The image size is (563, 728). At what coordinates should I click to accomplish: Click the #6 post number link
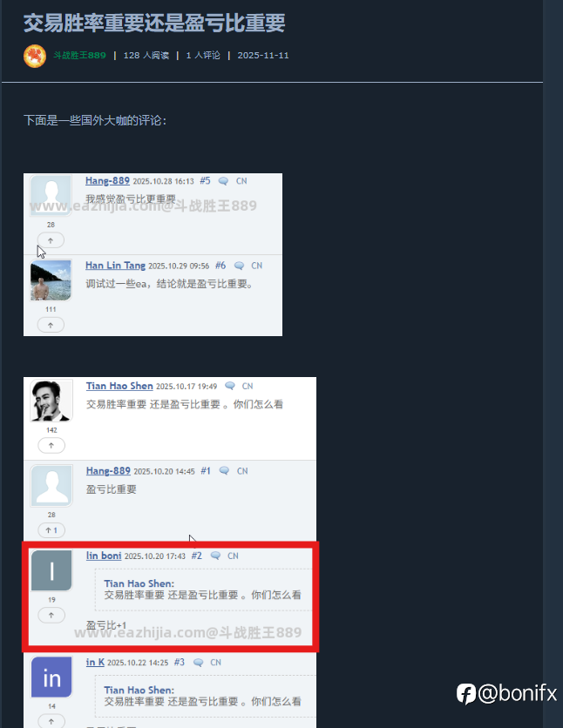[x=220, y=266]
